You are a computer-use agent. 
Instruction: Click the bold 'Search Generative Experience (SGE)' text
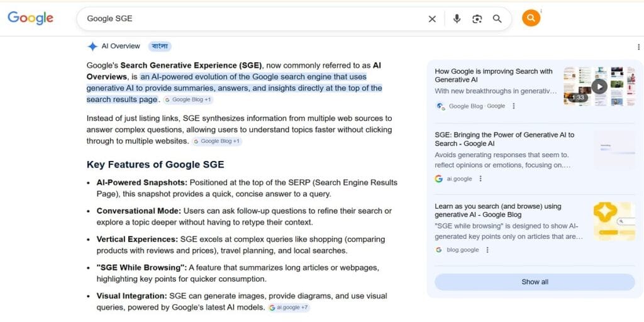click(x=191, y=65)
